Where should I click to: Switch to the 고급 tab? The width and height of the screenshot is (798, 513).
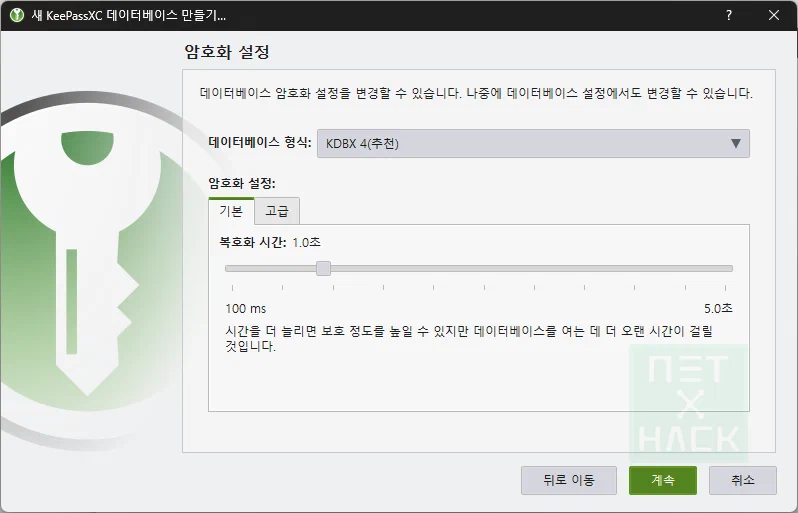(x=277, y=211)
